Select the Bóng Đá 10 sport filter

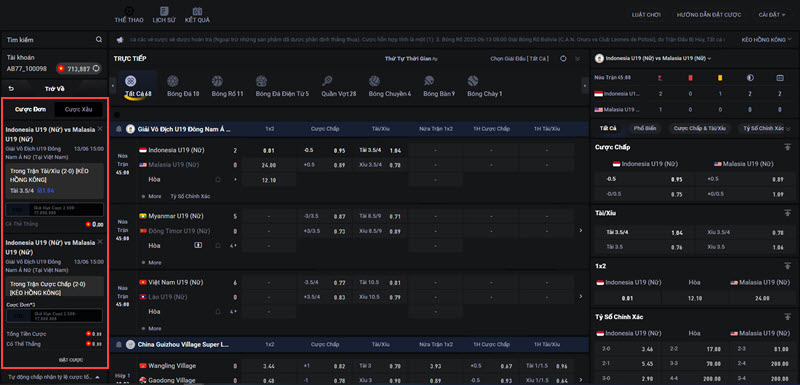[x=183, y=86]
